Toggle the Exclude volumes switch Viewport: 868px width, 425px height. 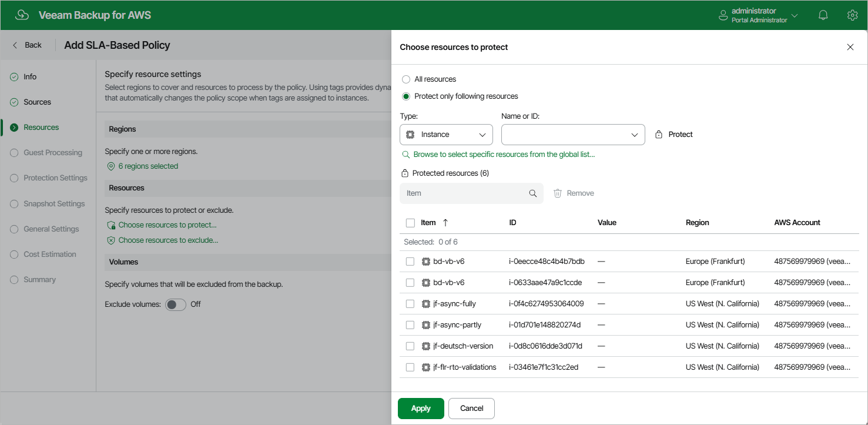click(176, 304)
